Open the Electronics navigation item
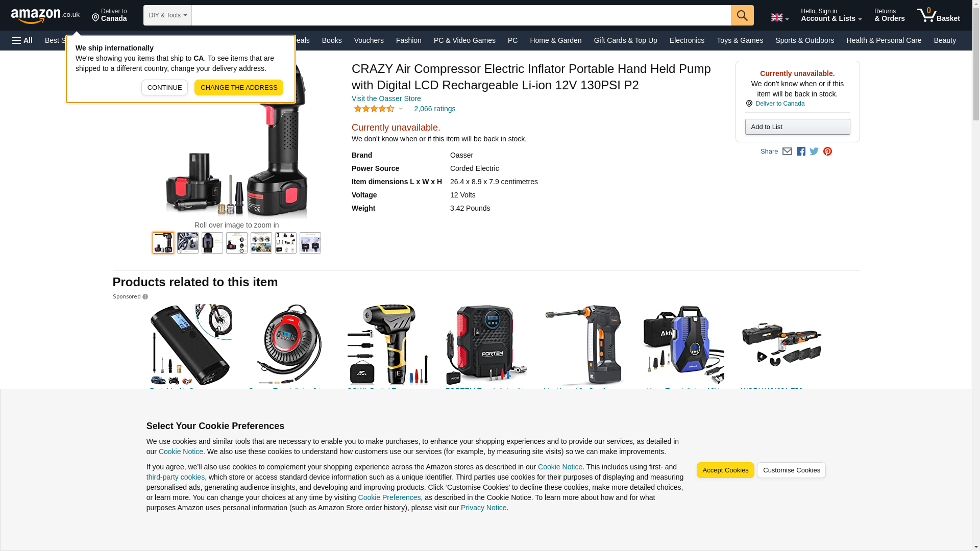 click(687, 40)
